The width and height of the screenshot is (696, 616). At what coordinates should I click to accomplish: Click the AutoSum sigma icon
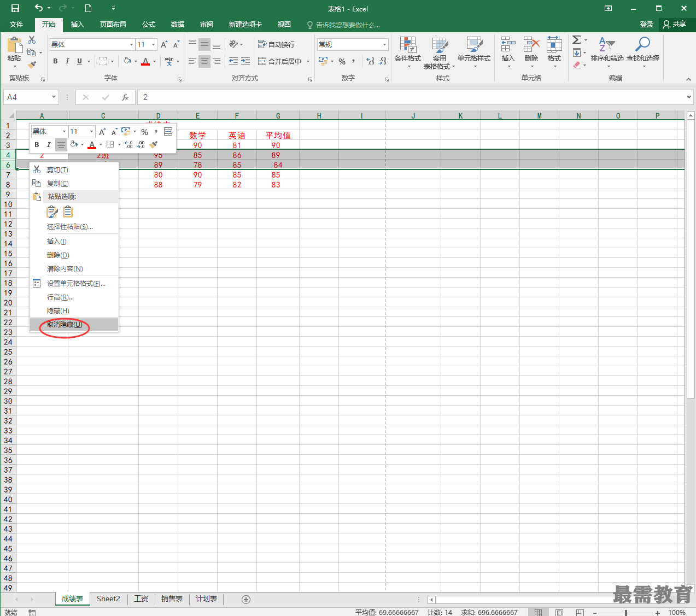click(576, 40)
